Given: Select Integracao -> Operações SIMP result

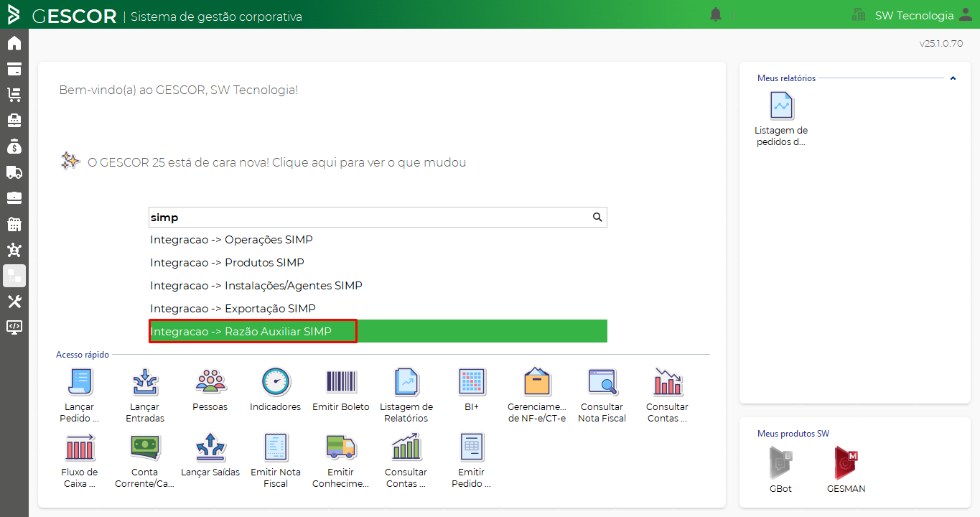Looking at the screenshot, I should 378,240.
